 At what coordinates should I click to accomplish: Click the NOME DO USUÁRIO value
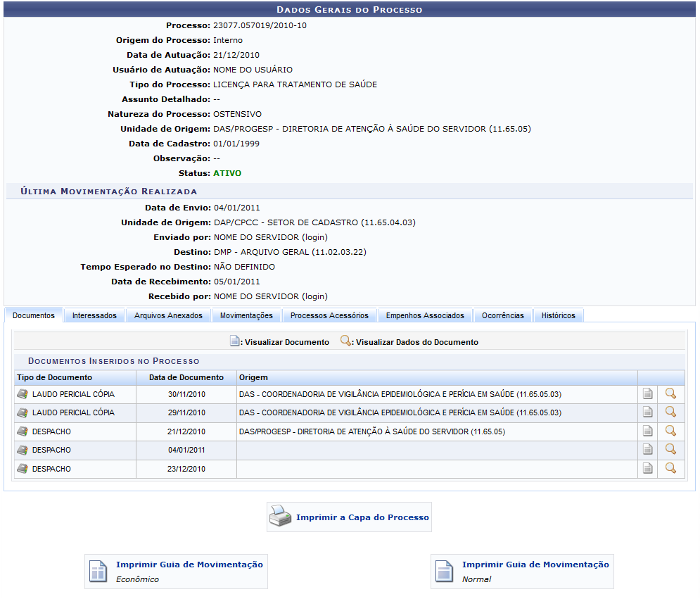click(253, 70)
